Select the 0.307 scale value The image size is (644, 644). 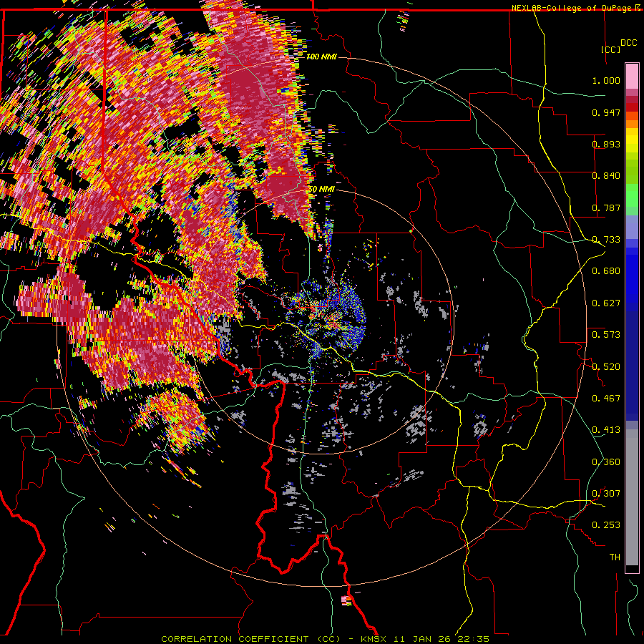pyautogui.click(x=606, y=494)
